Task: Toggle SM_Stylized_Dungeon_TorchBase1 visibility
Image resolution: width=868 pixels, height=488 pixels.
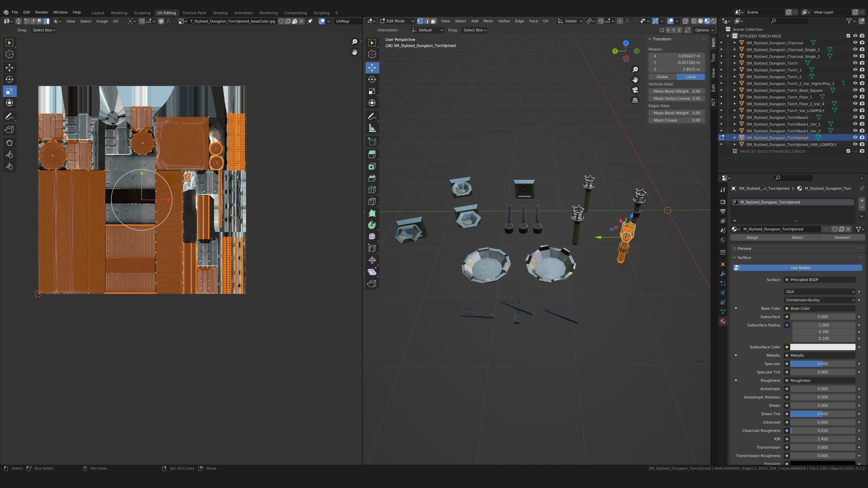Action: click(855, 117)
